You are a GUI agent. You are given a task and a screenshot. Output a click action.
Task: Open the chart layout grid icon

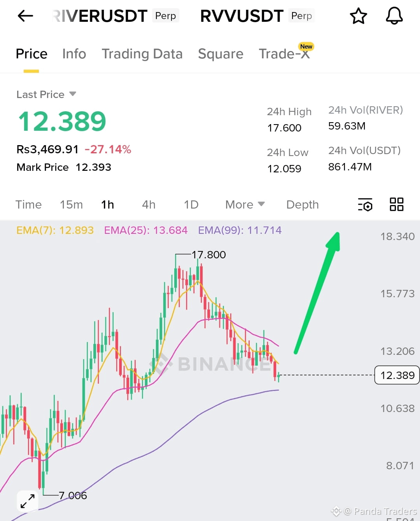(x=397, y=204)
